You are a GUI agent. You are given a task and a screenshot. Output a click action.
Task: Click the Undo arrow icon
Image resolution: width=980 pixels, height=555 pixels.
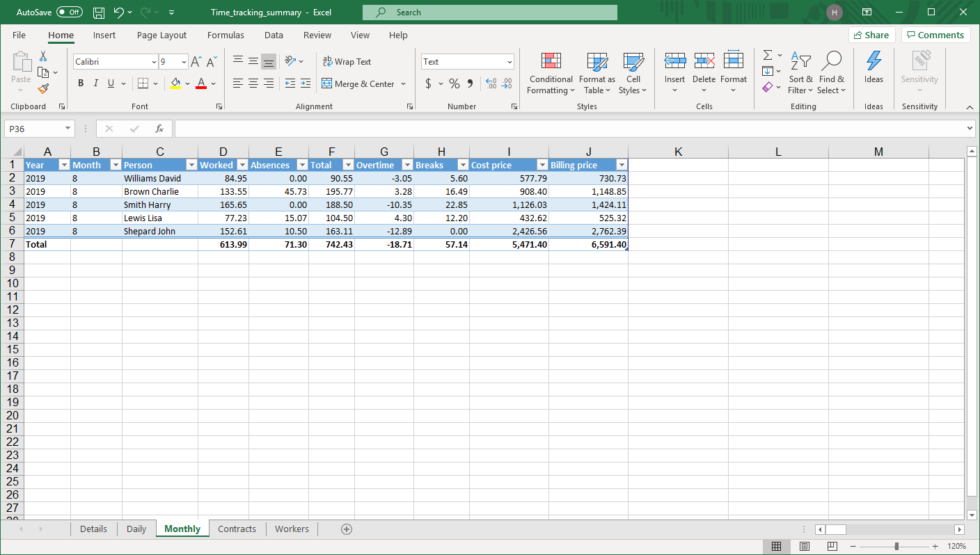(118, 13)
